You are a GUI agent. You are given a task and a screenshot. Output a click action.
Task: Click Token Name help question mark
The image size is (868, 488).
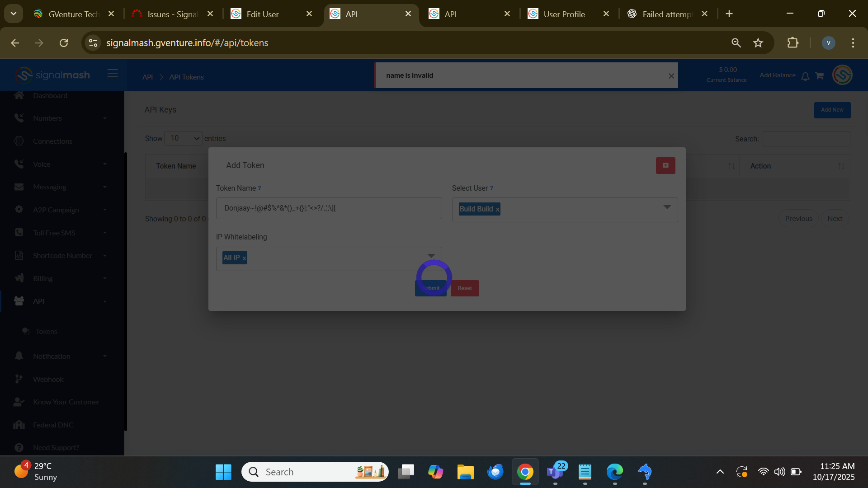click(259, 188)
